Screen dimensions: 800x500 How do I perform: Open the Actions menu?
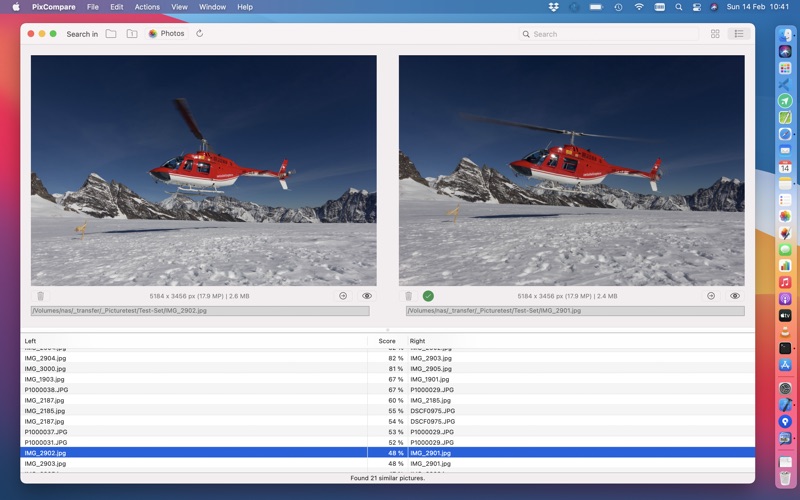pos(147,7)
